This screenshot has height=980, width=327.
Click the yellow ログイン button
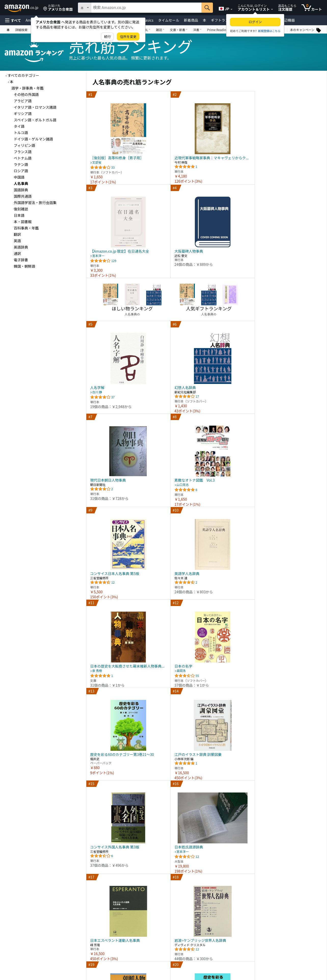(255, 22)
